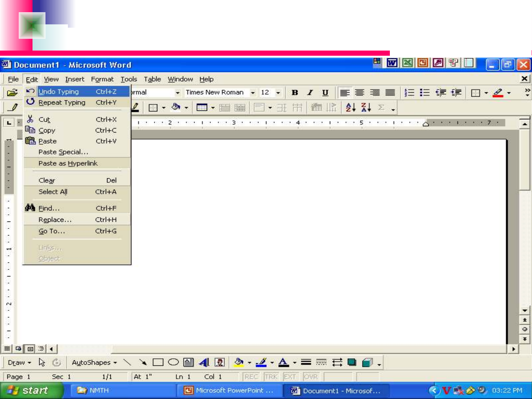Toggle the REC macro recording indicator

[x=251, y=377]
